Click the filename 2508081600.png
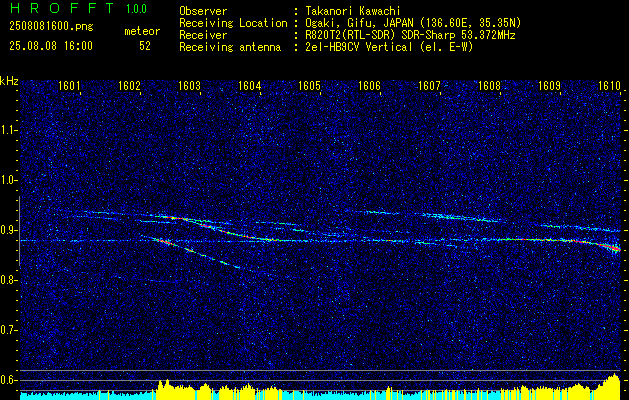Image resolution: width=629 pixels, height=400 pixels. coord(51,27)
